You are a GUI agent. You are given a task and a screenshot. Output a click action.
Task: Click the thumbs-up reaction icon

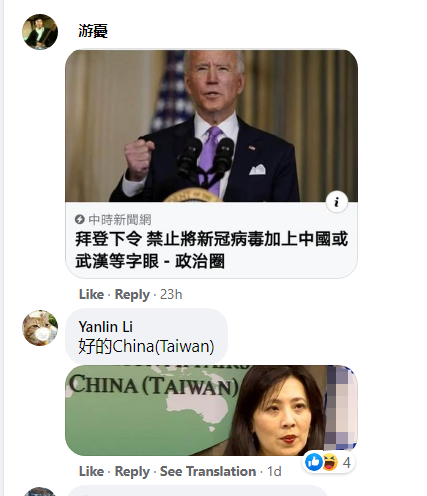point(314,462)
